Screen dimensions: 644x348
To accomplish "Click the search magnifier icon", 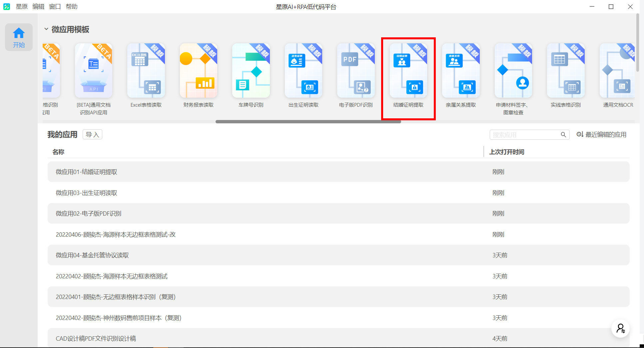I will click(563, 135).
